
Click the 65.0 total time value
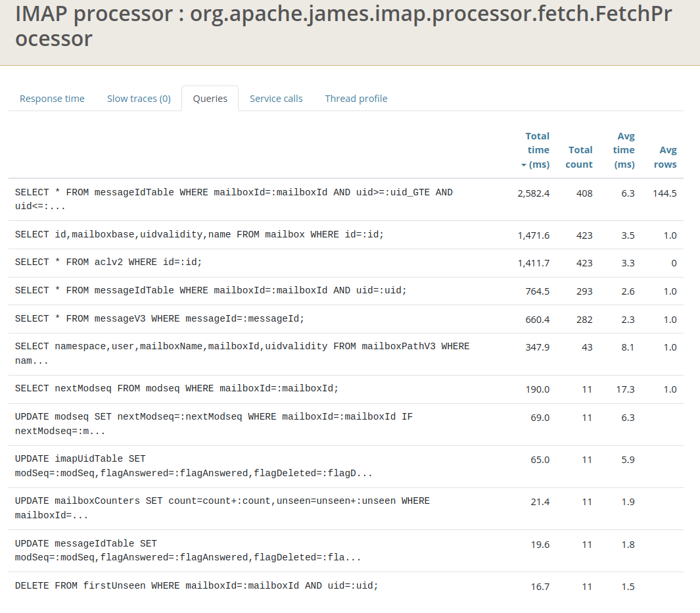(540, 460)
